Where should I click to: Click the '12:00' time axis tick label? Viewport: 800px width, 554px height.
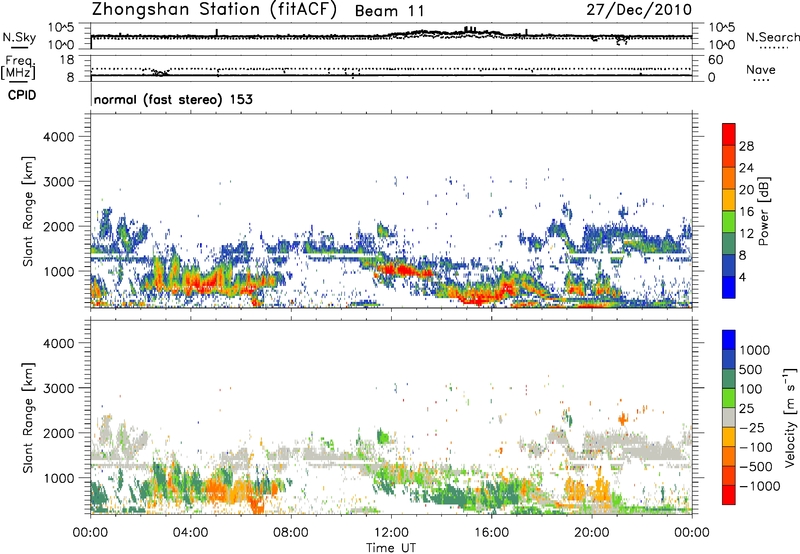coord(391,533)
